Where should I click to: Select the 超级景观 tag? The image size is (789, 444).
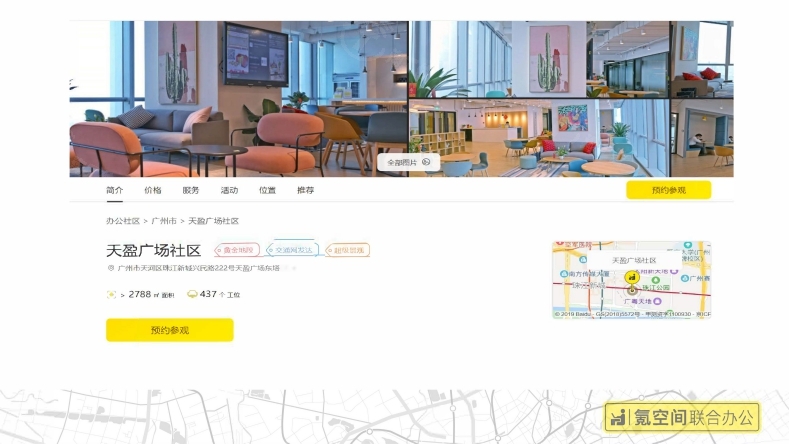click(347, 250)
